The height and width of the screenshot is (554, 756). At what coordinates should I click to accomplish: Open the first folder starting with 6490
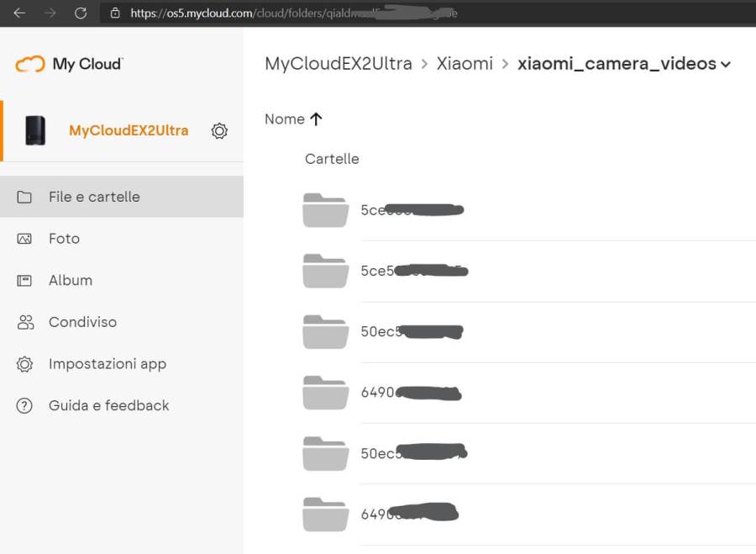(326, 393)
